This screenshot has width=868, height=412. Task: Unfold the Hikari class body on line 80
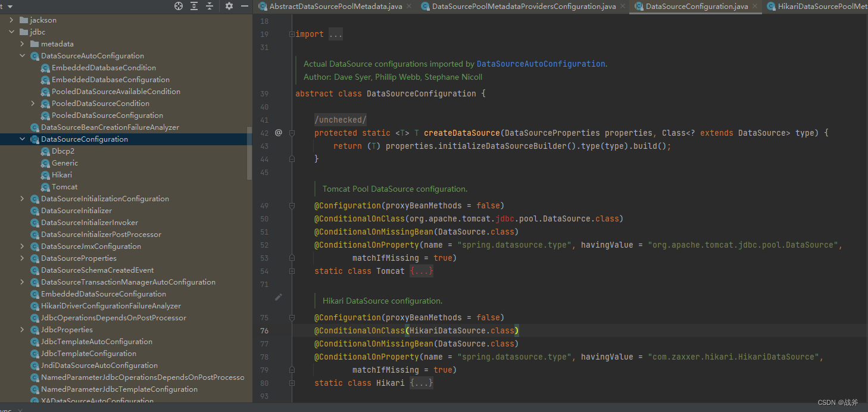click(x=292, y=383)
